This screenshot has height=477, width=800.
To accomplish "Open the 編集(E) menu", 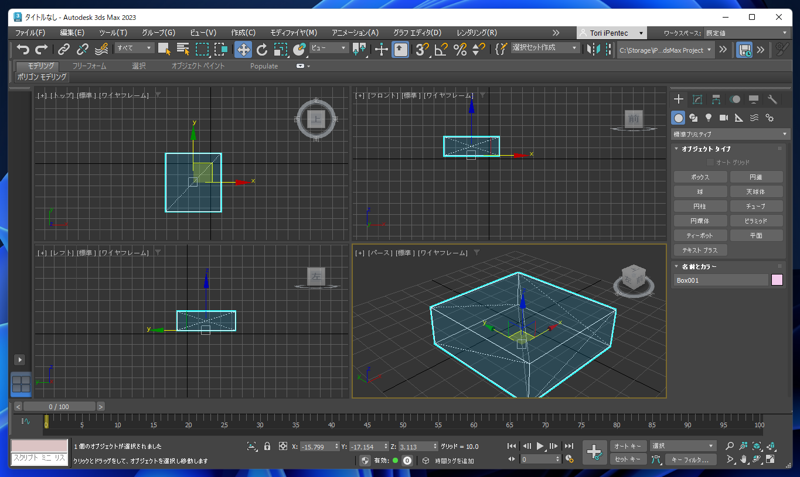I will point(72,33).
